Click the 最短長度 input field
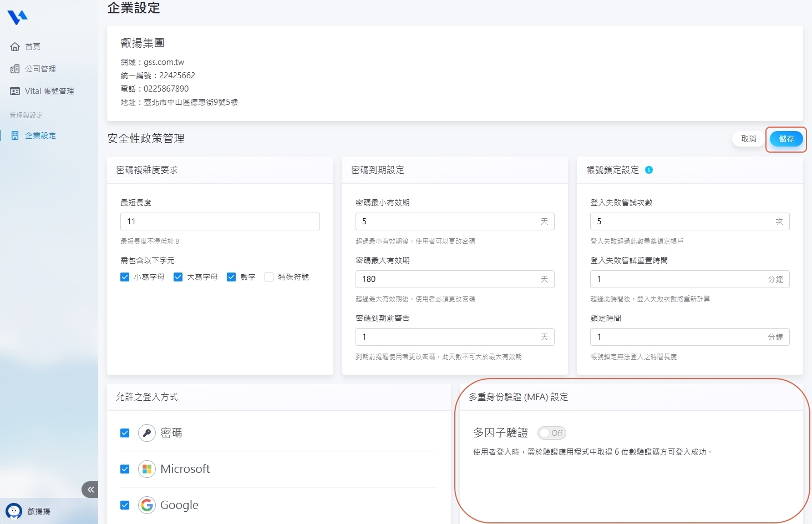The height and width of the screenshot is (524, 812). point(220,221)
